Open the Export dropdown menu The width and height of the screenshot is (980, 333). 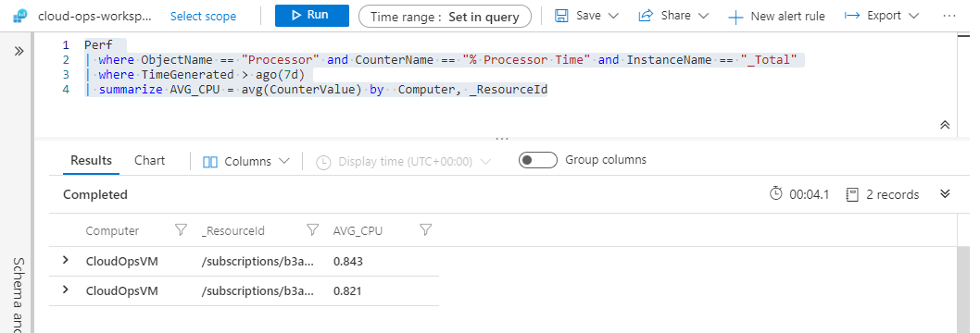coord(882,16)
